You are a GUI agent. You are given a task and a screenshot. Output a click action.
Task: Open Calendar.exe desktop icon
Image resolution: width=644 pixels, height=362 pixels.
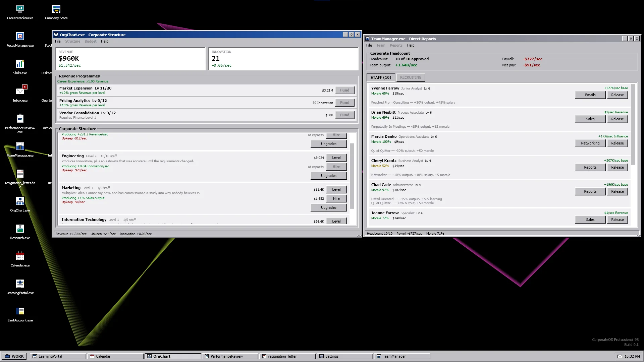point(20,259)
